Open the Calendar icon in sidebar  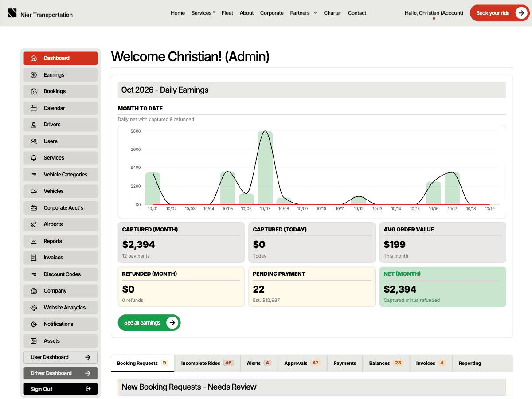click(34, 108)
